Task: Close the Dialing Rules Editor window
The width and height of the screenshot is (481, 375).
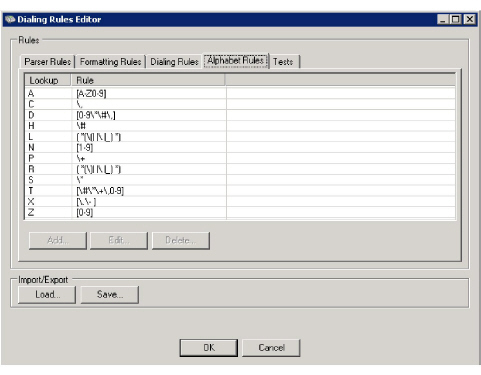Action: (469, 19)
